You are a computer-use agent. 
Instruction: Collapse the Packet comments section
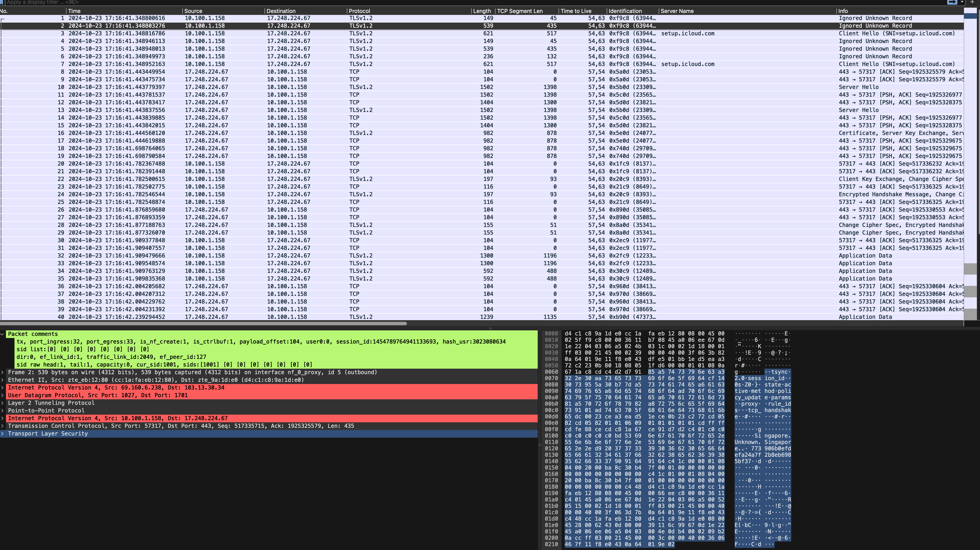click(x=2, y=334)
